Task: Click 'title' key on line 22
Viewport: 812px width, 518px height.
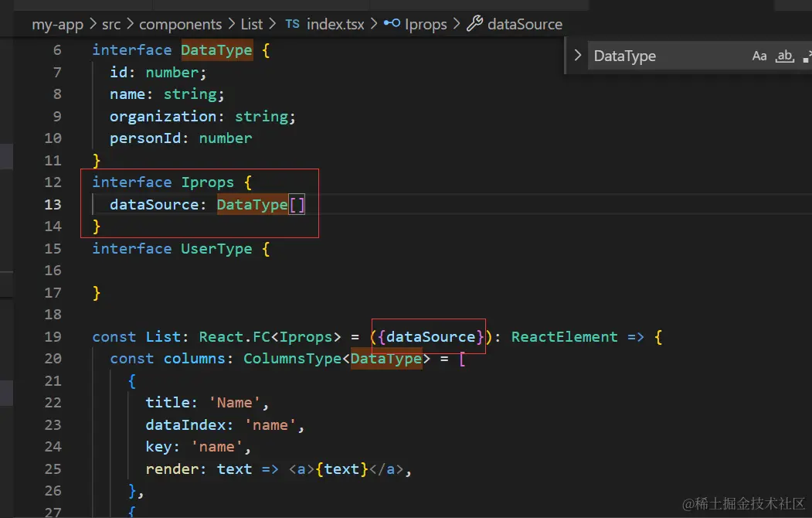Action: click(x=168, y=403)
